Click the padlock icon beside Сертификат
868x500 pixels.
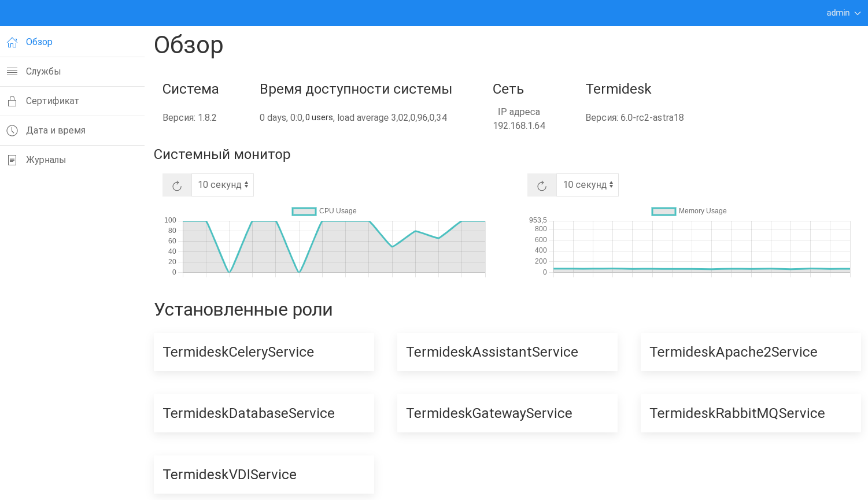pos(12,101)
